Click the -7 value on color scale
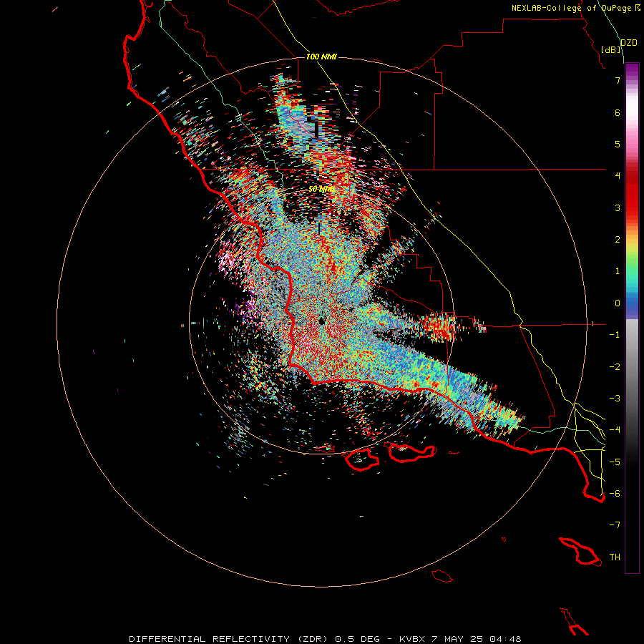 point(615,525)
